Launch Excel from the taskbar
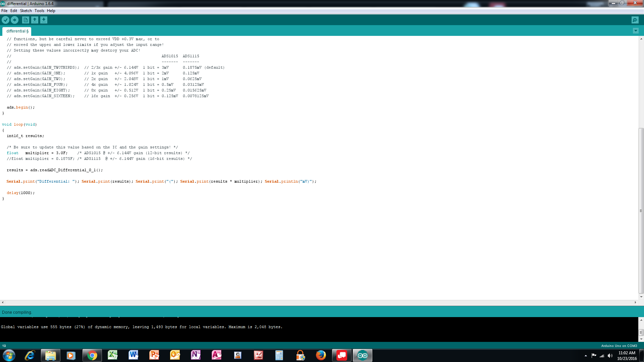644x362 pixels. pyautogui.click(x=113, y=355)
